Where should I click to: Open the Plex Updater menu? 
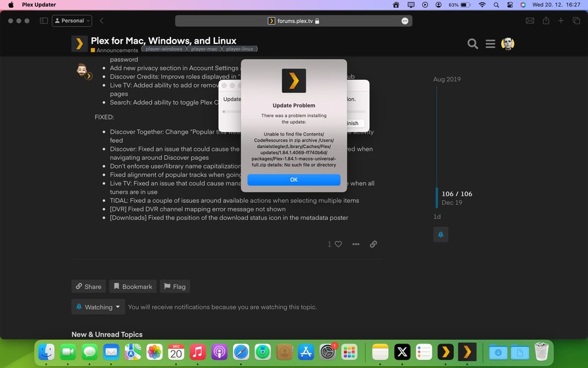click(x=39, y=5)
